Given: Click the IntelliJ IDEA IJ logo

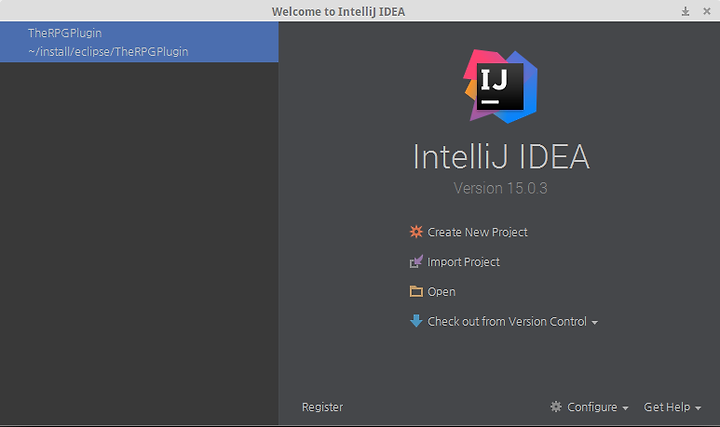Looking at the screenshot, I should [500, 86].
